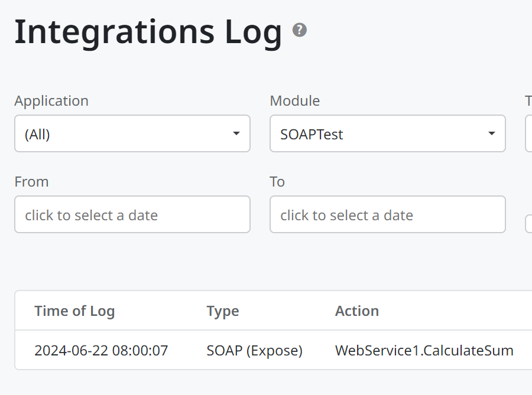Screen dimensions: 532x395
Task: Click the Application field label
Action: 51,101
